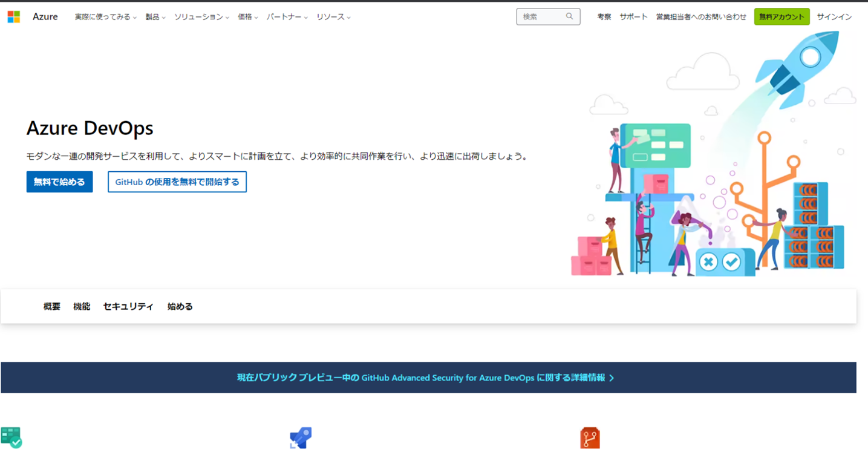The image size is (868, 449).
Task: Click the Microsoft logo
Action: (13, 17)
